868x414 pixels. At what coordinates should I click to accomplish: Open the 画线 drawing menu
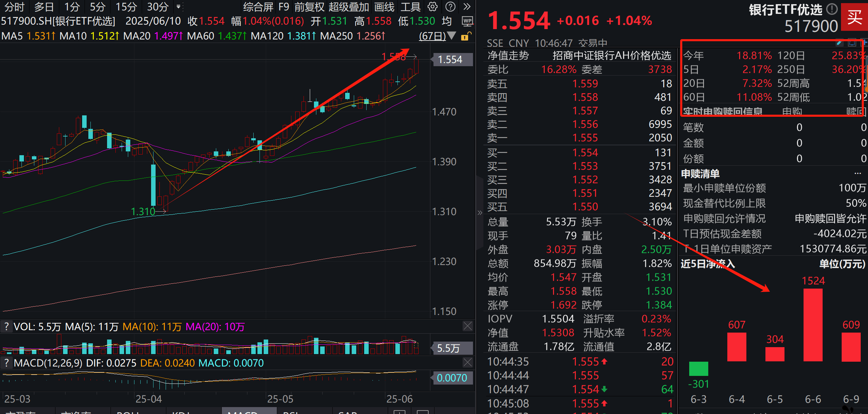[384, 7]
